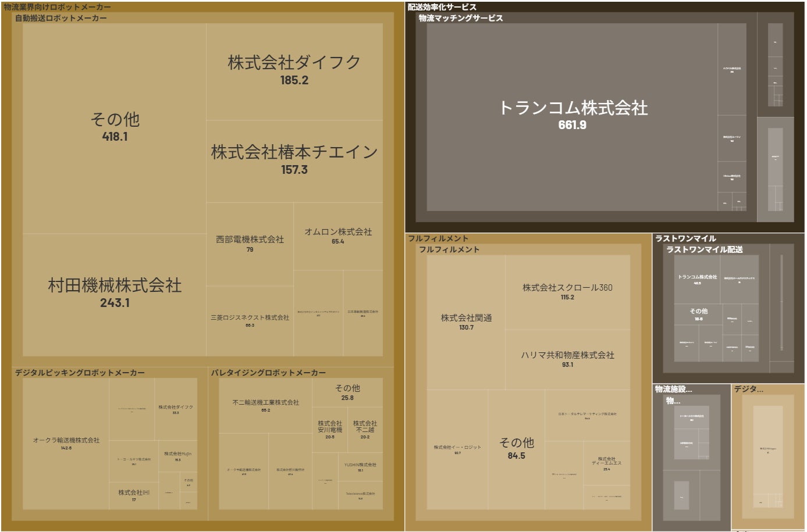Select the パレタイジングロボットメーカー header
The height and width of the screenshot is (532, 807).
[268, 373]
